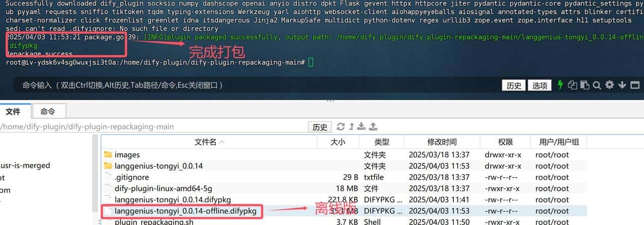The width and height of the screenshot is (644, 225).
Task: Open terminal settings gear icon
Action: coord(609,85)
